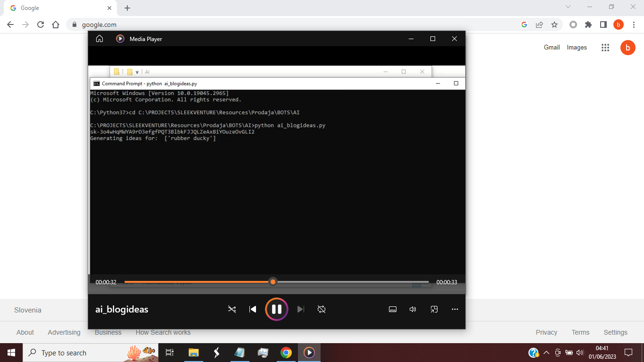The width and height of the screenshot is (644, 362).
Task: Maximize the Media Player window
Action: 433,39
